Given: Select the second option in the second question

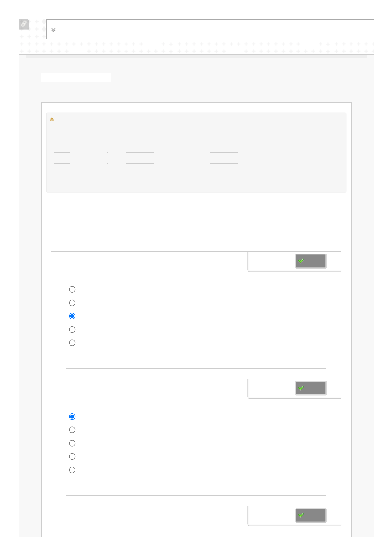Looking at the screenshot, I should (x=72, y=430).
